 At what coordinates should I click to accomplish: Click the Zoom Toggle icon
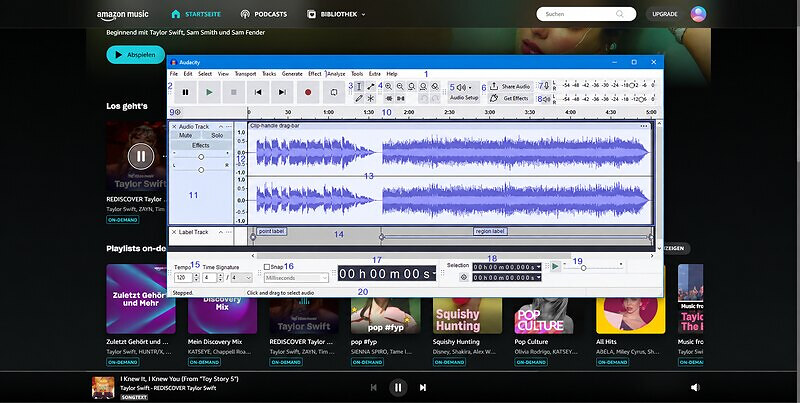tap(435, 87)
